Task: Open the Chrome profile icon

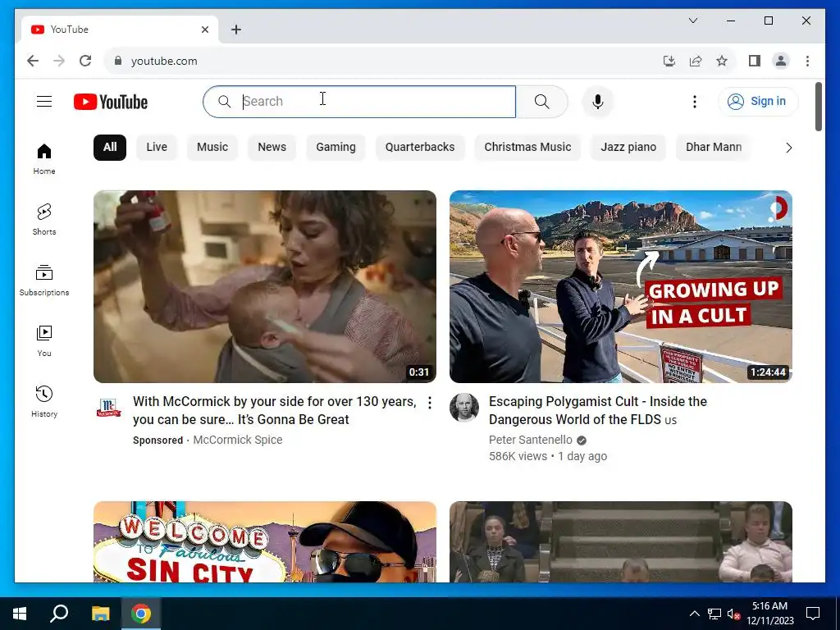Action: [x=781, y=61]
